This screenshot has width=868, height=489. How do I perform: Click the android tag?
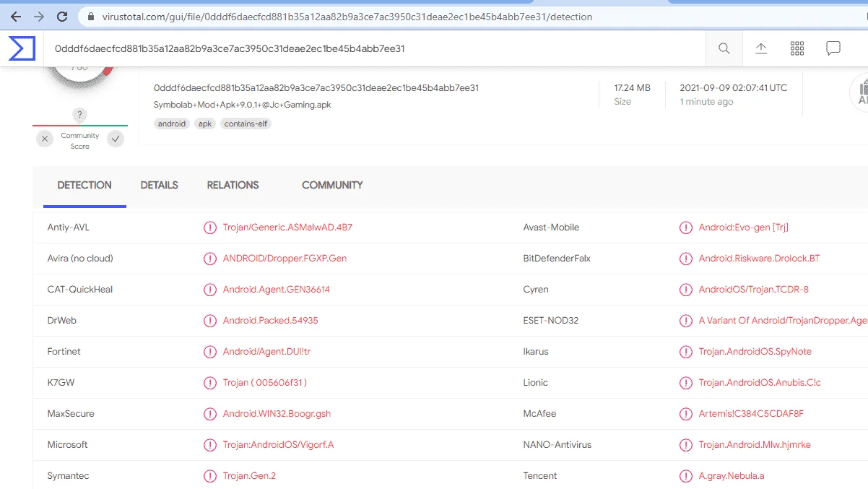coord(172,124)
